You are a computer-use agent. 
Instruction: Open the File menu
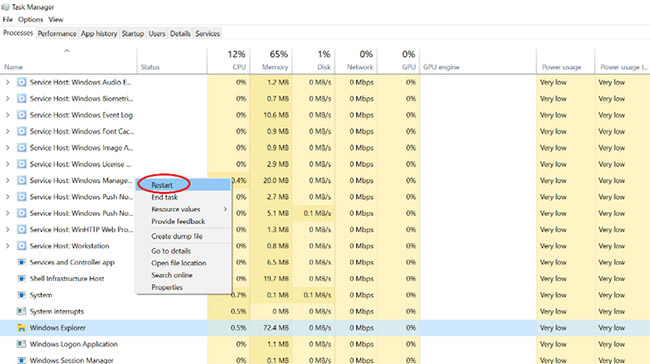pos(7,19)
